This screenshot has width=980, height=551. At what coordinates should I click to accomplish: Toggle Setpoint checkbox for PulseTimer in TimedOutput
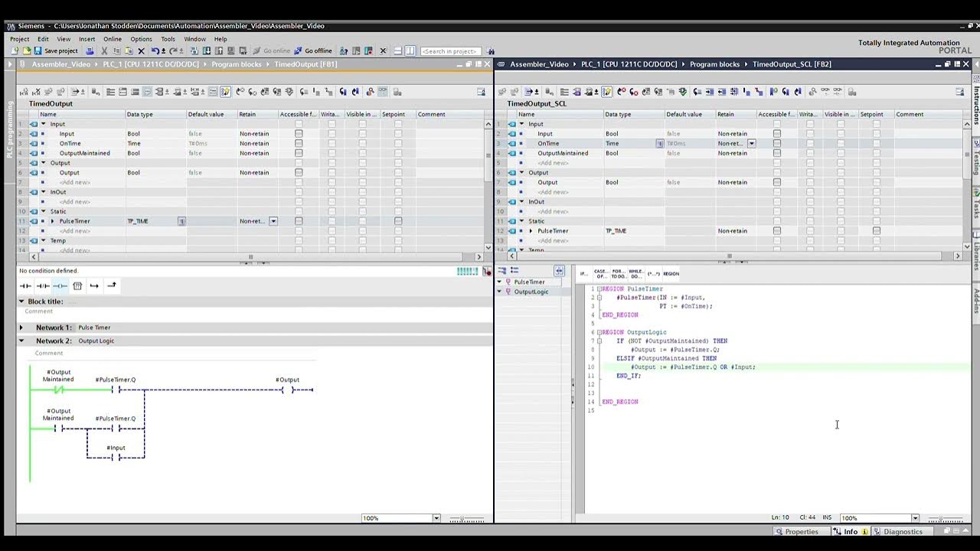[x=398, y=220]
